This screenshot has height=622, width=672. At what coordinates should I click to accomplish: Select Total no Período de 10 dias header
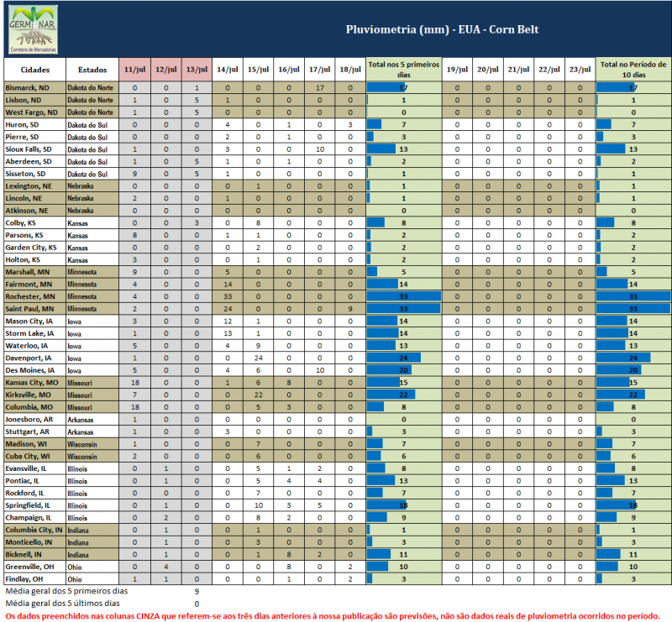pyautogui.click(x=633, y=70)
